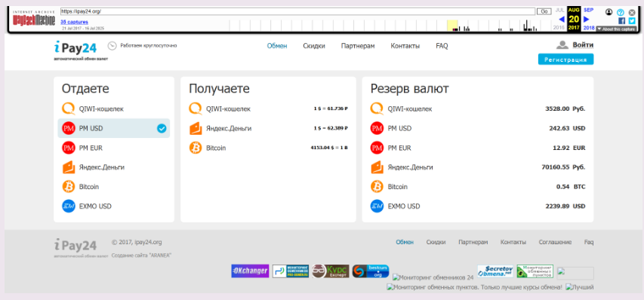This screenshot has width=644, height=300.
Task: Select the PM USD icon under Отдаете
Action: [x=69, y=128]
